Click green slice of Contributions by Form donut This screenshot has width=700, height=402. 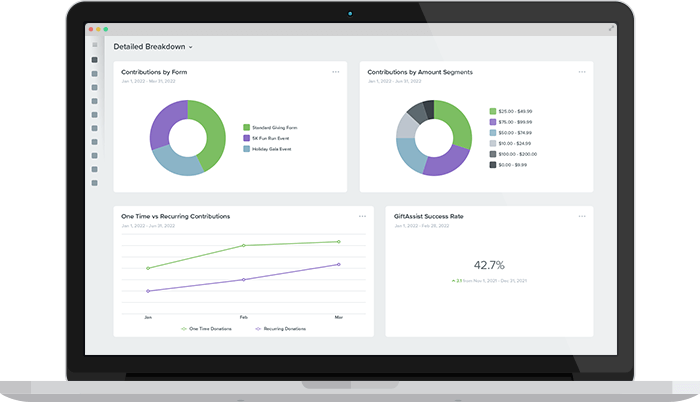click(214, 134)
